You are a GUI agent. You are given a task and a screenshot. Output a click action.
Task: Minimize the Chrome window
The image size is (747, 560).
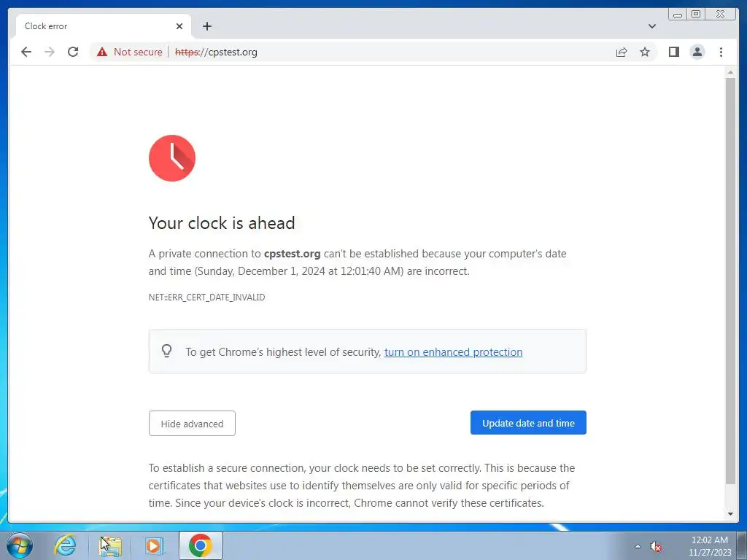[x=678, y=14]
